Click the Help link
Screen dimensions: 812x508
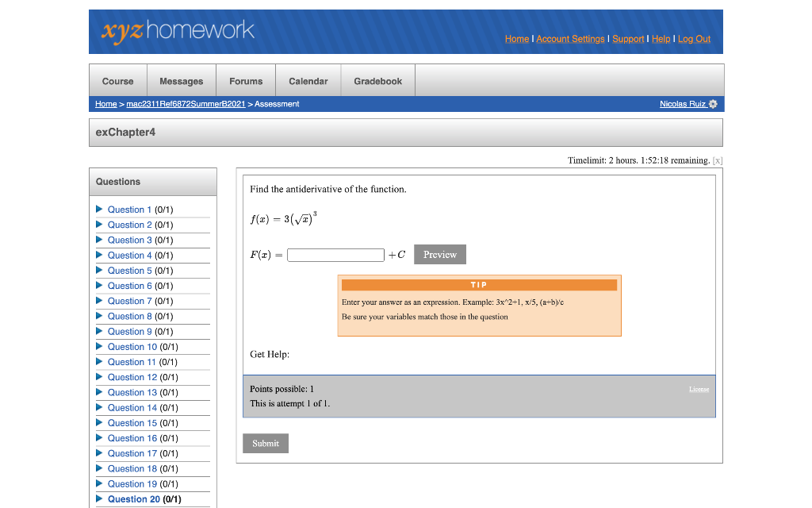tap(661, 38)
